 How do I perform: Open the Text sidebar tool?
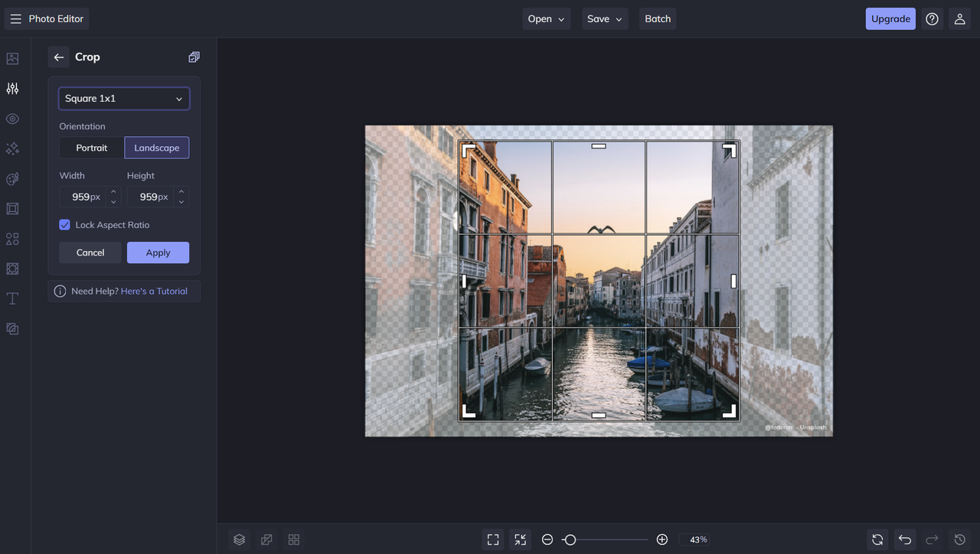[12, 298]
